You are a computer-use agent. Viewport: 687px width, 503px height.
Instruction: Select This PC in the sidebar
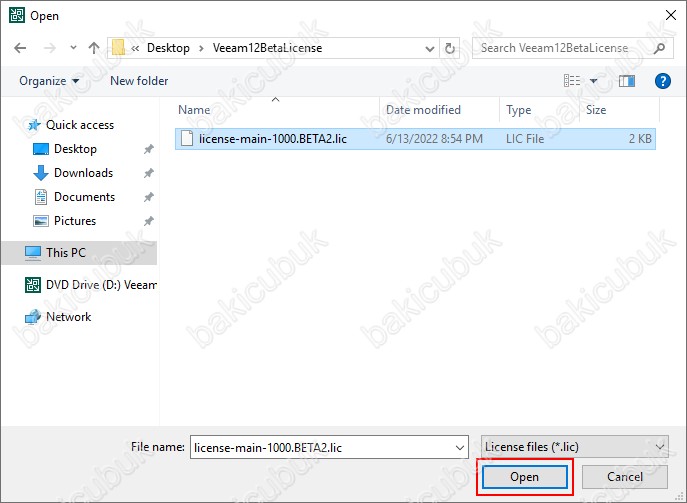click(x=79, y=253)
